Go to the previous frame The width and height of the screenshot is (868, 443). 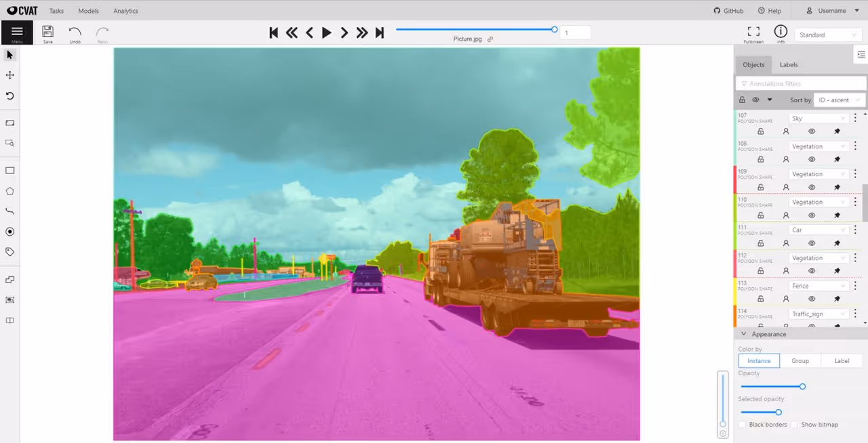pos(309,33)
